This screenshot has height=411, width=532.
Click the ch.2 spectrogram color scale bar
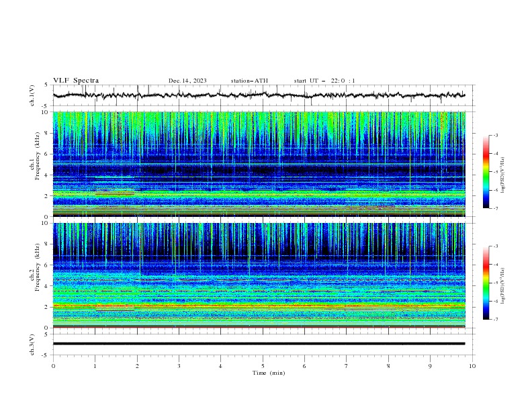click(486, 283)
